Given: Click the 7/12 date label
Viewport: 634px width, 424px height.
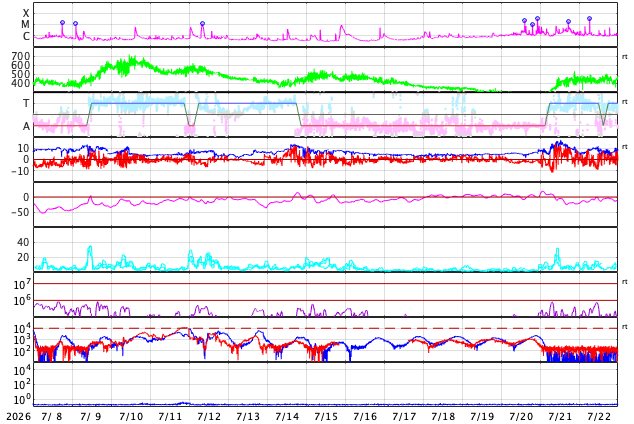Looking at the screenshot, I should click(209, 417).
